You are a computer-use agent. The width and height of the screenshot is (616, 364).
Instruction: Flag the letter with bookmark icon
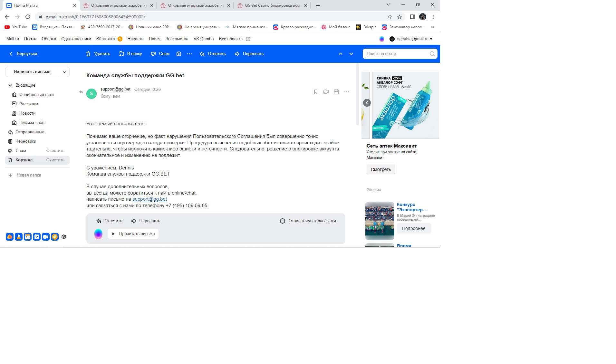(316, 92)
